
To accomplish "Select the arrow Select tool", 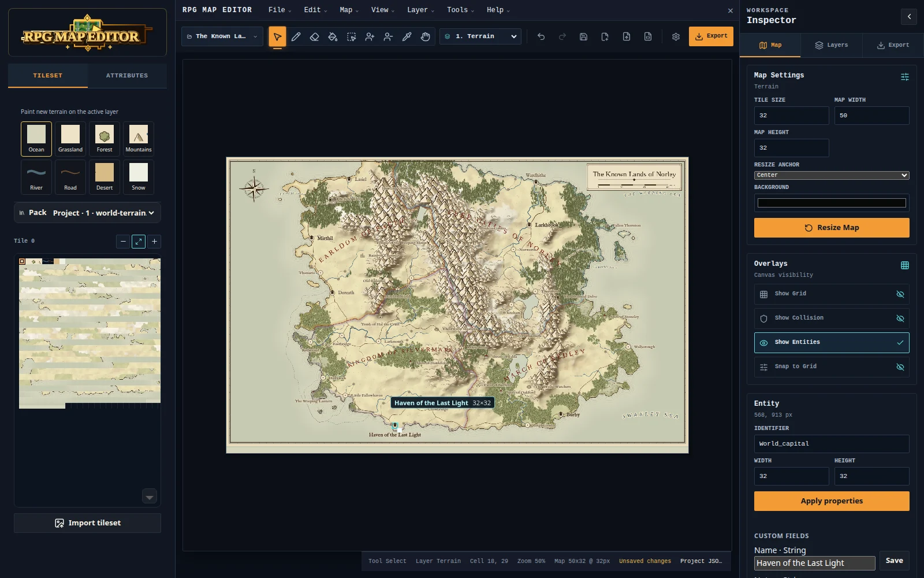I will [x=277, y=36].
